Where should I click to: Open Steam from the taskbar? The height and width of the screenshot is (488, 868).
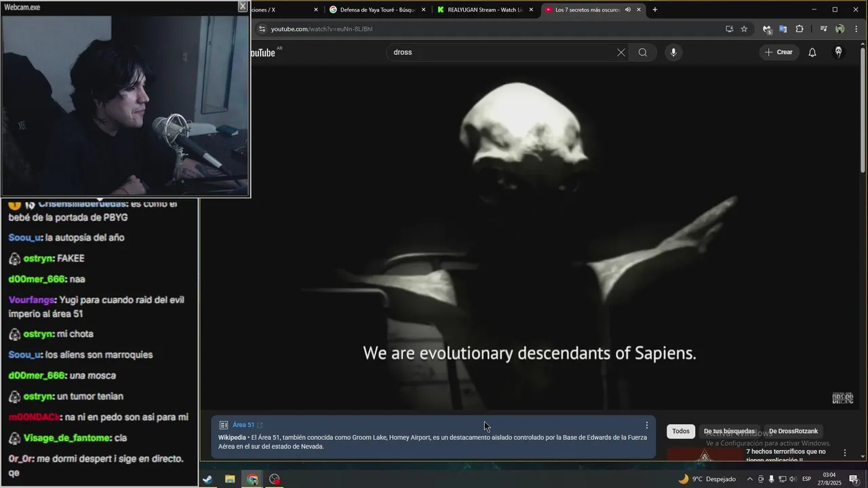pos(208,479)
